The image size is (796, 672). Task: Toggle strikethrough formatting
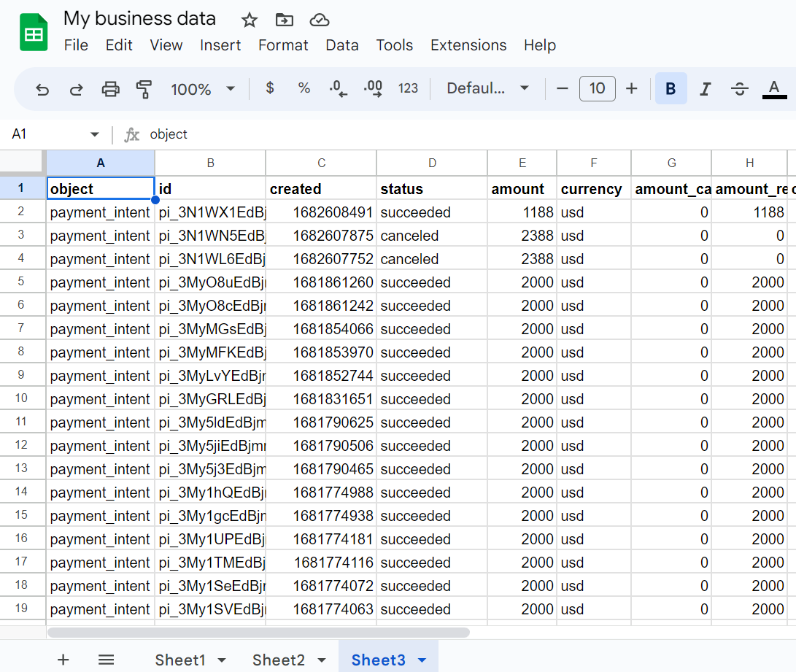pos(740,89)
